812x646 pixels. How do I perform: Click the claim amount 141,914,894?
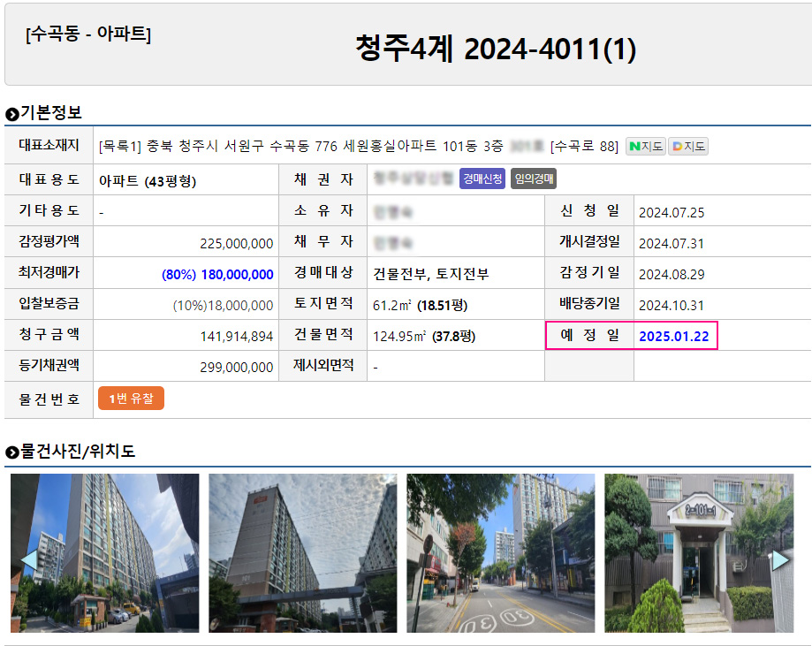point(237,337)
